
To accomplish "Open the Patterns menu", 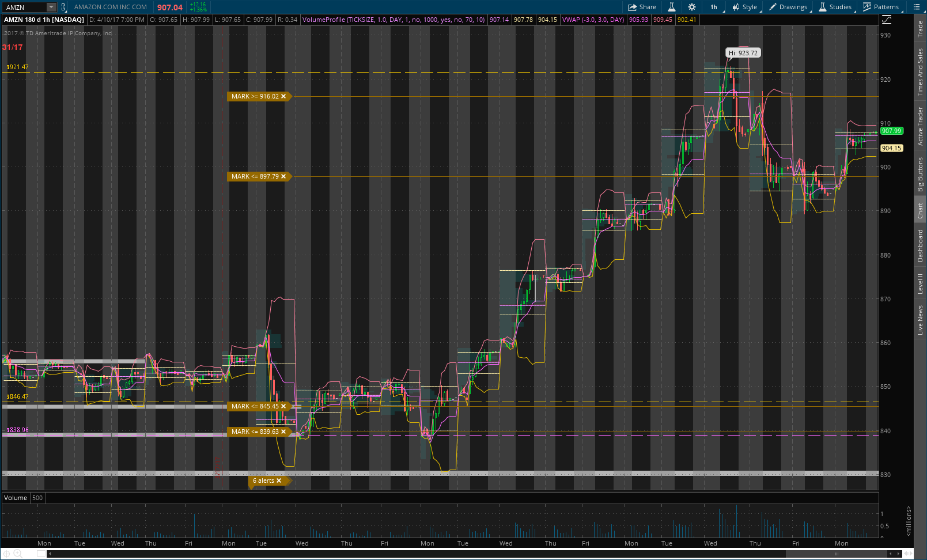I will point(881,7).
